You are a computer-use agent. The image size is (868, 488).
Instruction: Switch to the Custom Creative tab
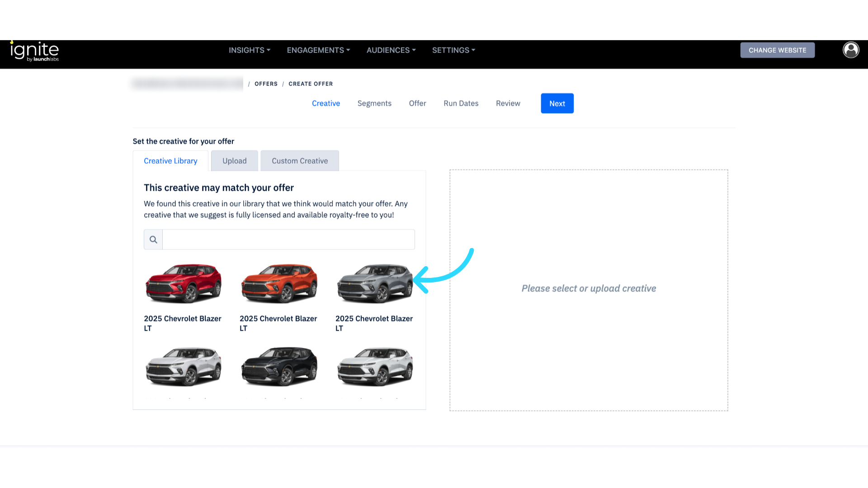coord(300,161)
